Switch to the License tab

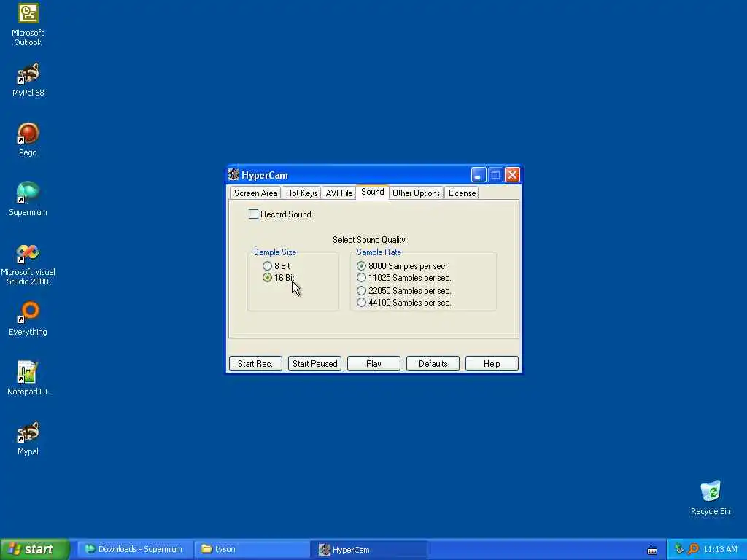(x=462, y=192)
